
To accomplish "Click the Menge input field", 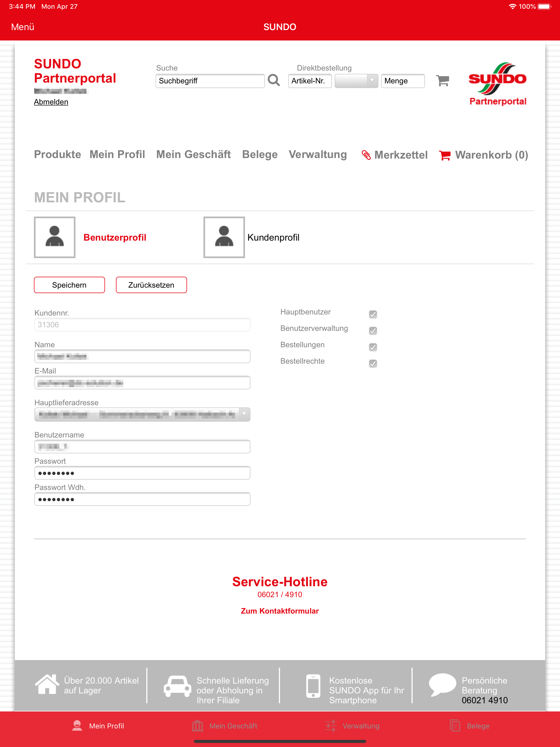I will click(402, 81).
